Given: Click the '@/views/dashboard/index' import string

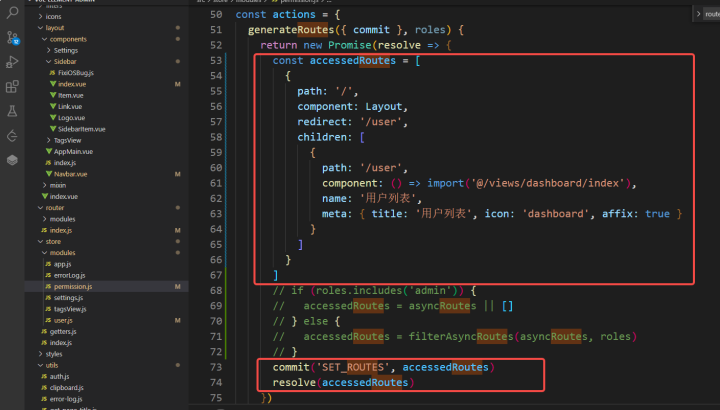Looking at the screenshot, I should point(551,183).
